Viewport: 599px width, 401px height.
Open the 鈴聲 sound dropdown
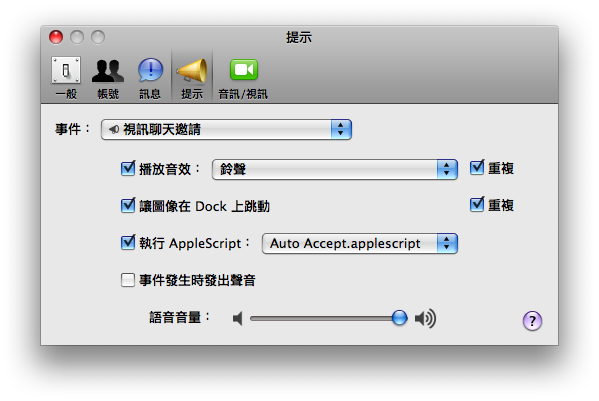(x=335, y=169)
